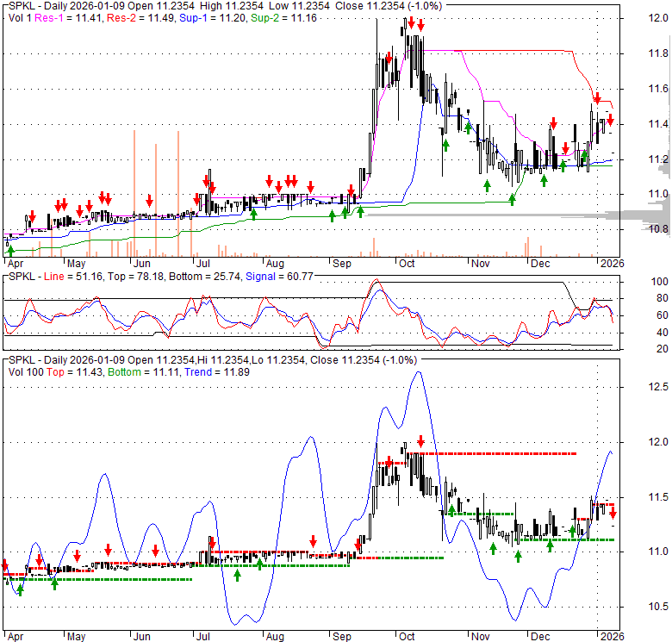Click the rightmost red down arrow in top price chart
The image size is (672, 642).
611,120
